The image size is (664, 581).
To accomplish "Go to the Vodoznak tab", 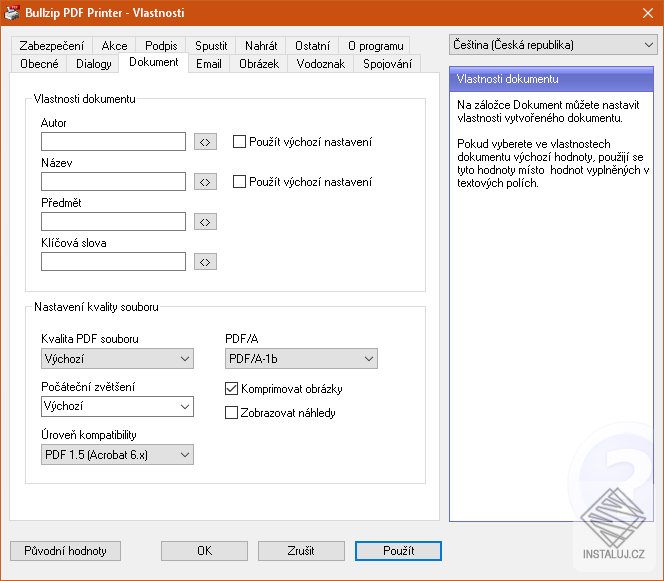I will click(321, 64).
